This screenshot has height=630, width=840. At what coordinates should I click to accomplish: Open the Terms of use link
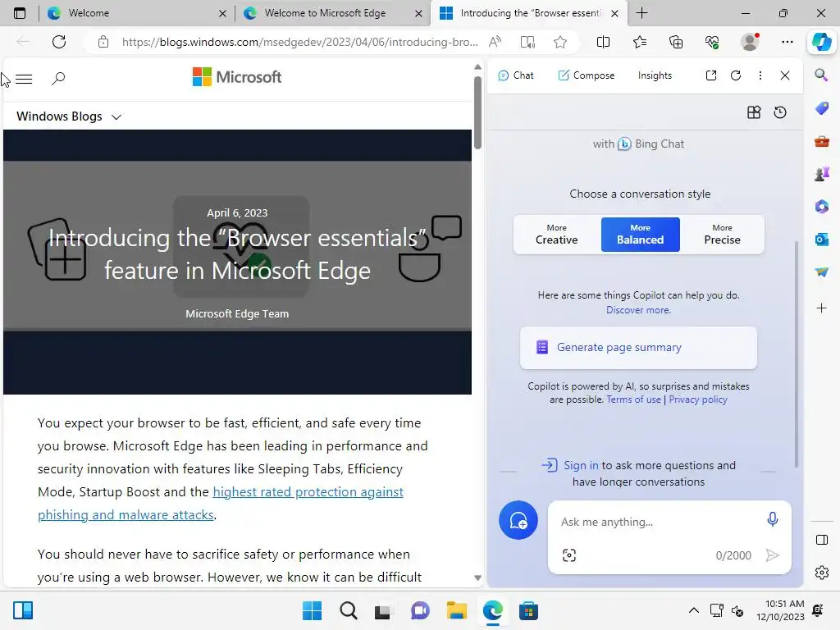coord(634,399)
